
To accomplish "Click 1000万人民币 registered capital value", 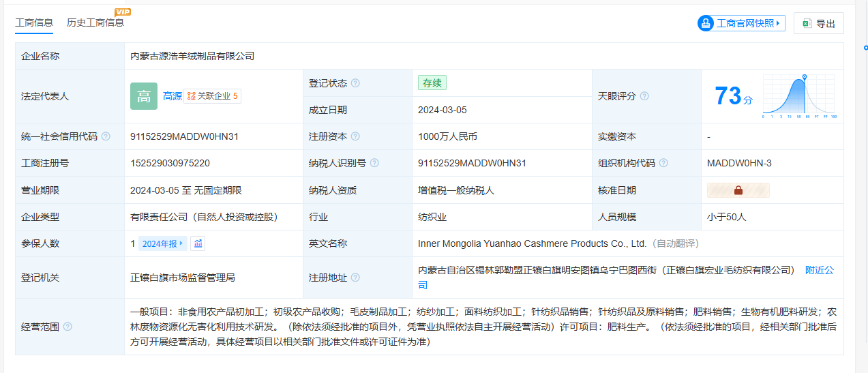I will (x=447, y=136).
